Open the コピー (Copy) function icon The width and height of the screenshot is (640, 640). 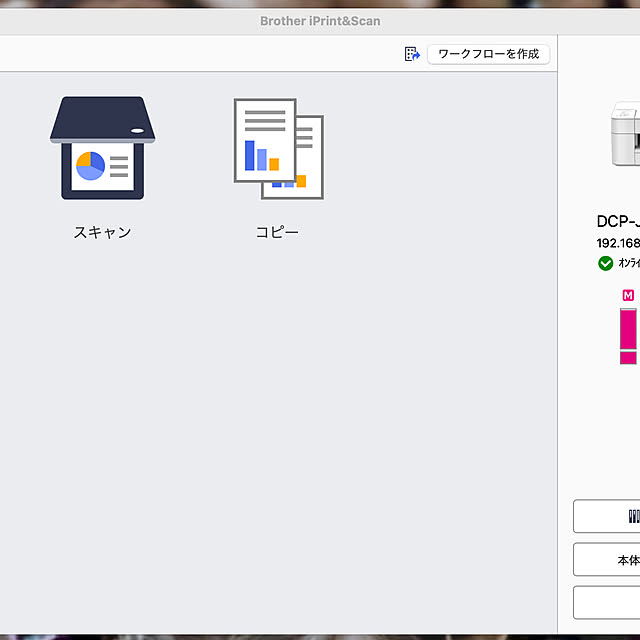click(x=279, y=149)
